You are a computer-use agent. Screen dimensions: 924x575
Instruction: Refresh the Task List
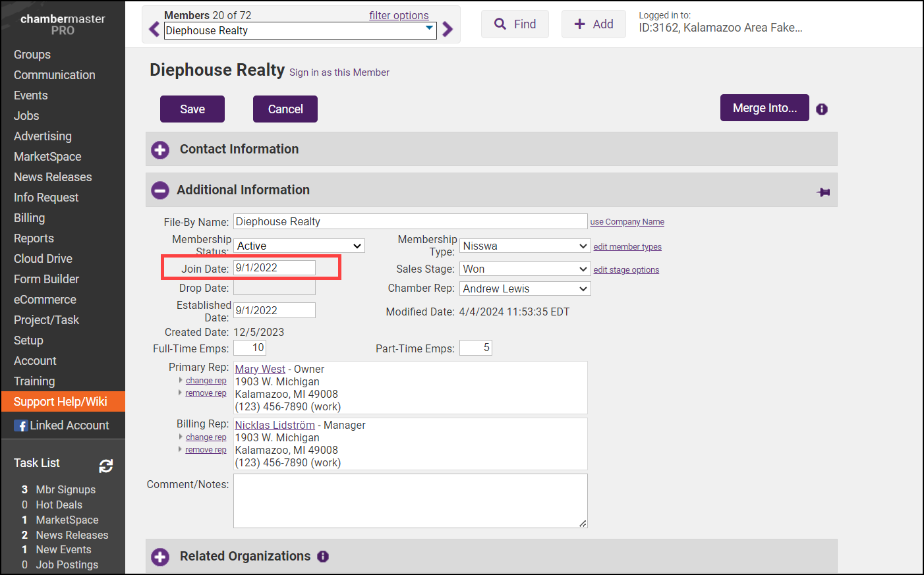105,466
